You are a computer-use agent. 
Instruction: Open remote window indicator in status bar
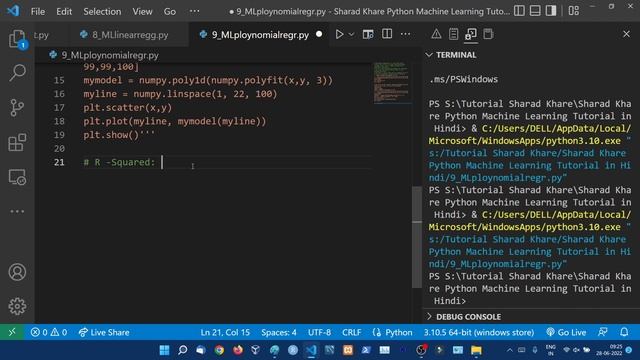pyautogui.click(x=12, y=332)
